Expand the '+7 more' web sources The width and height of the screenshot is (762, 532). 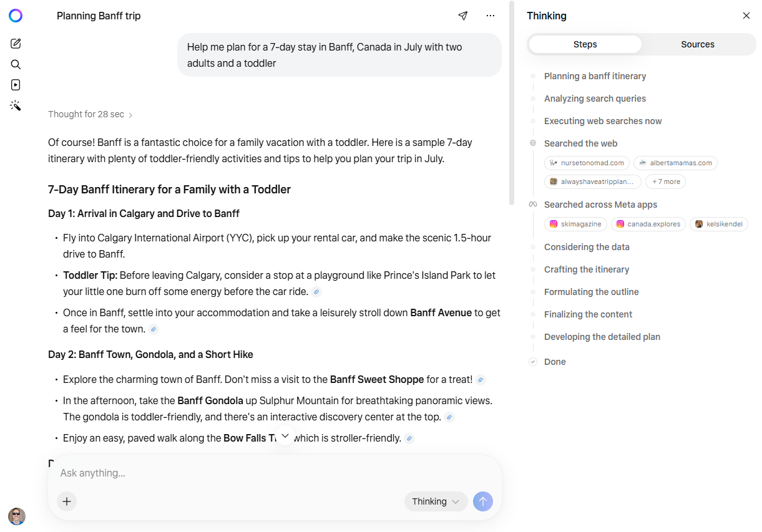[x=665, y=181]
